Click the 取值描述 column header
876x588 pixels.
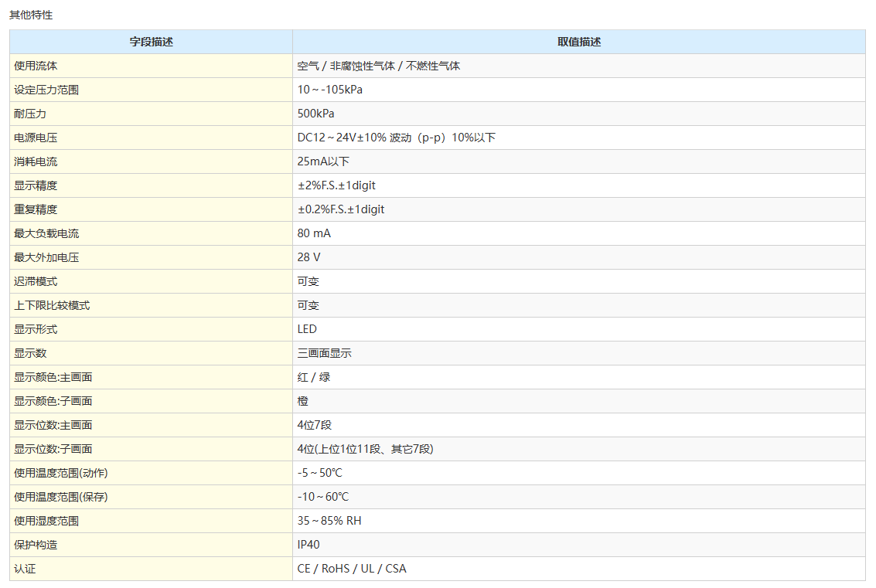point(578,42)
